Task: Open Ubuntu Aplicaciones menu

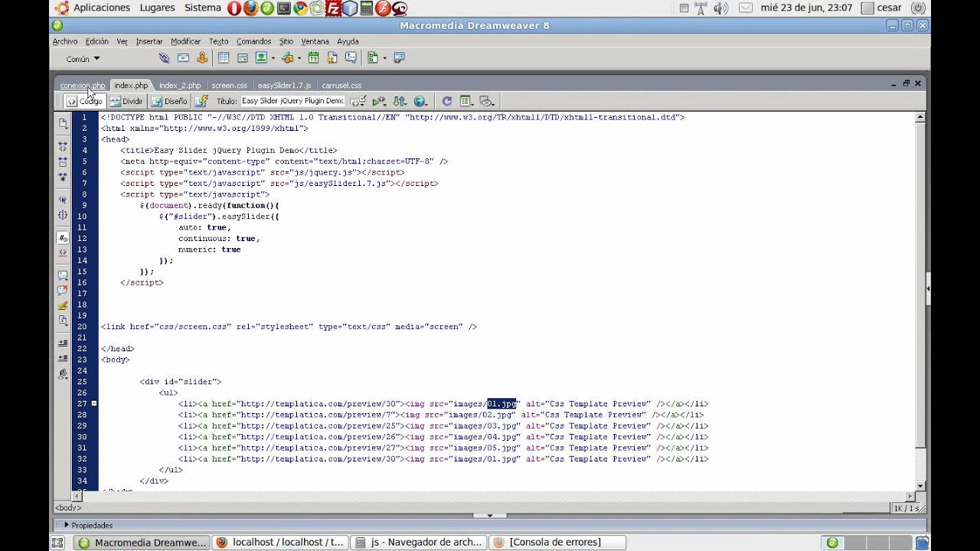Action: [x=102, y=8]
